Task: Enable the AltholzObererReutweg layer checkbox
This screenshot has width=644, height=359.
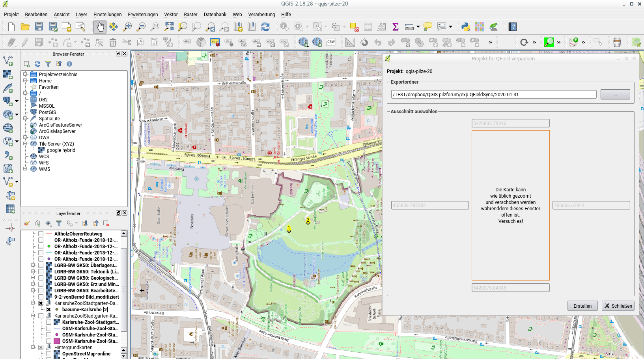Action: pos(41,234)
